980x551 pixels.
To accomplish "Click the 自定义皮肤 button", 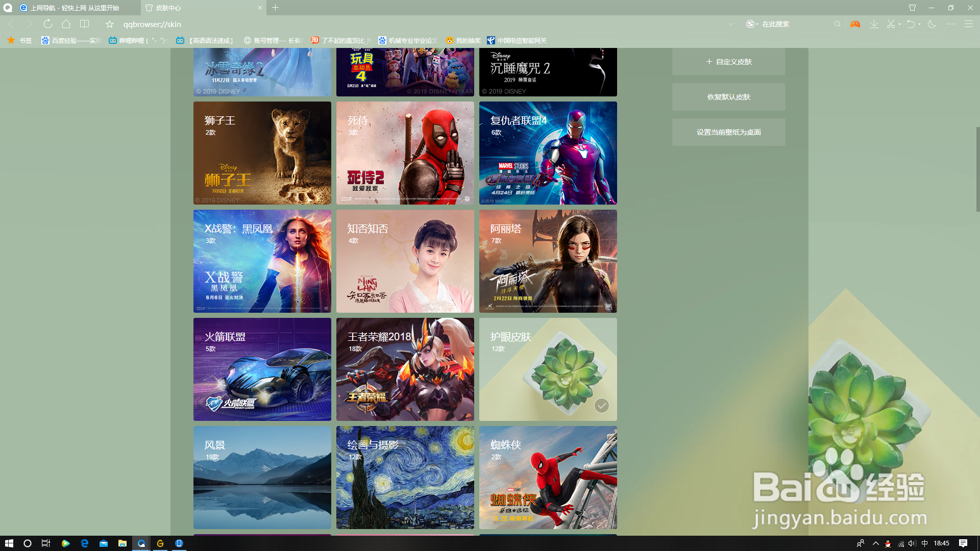I will tap(728, 62).
